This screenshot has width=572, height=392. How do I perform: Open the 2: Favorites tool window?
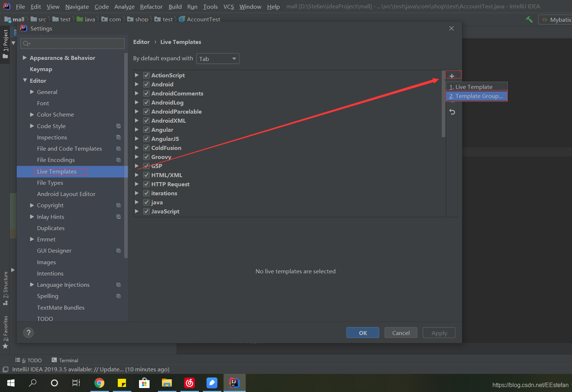click(x=5, y=332)
